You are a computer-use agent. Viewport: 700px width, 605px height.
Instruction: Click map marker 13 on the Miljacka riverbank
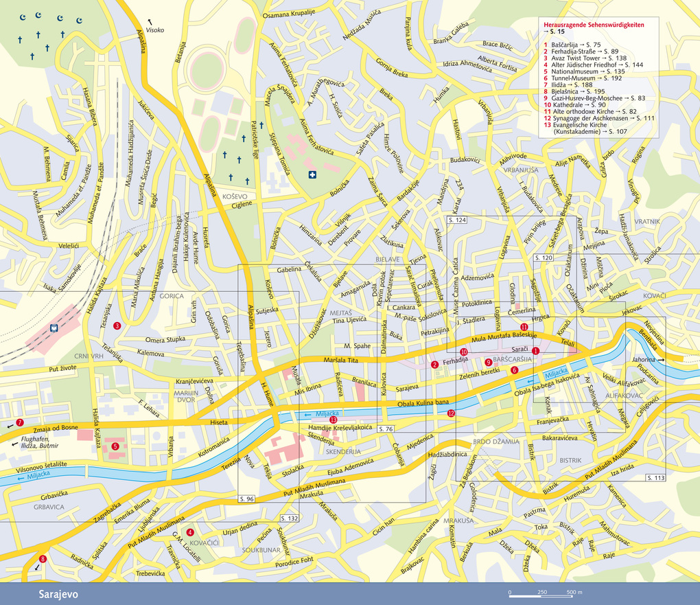click(x=334, y=420)
